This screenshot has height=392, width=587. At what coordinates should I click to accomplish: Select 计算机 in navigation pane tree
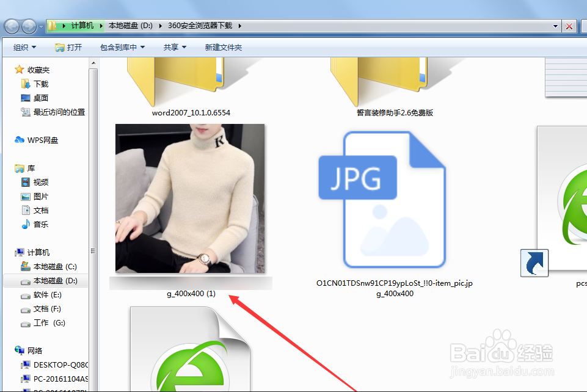38,253
